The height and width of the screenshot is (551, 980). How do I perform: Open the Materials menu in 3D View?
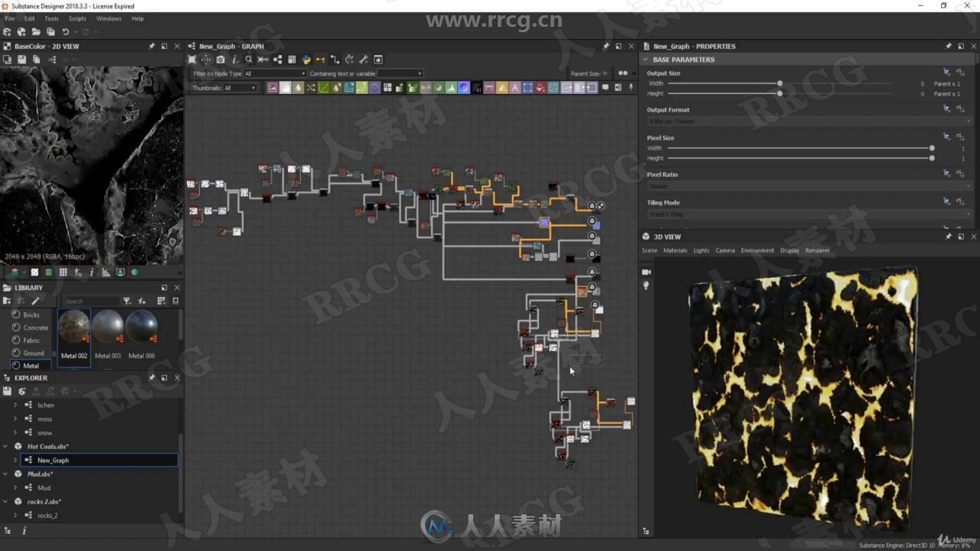(x=675, y=250)
